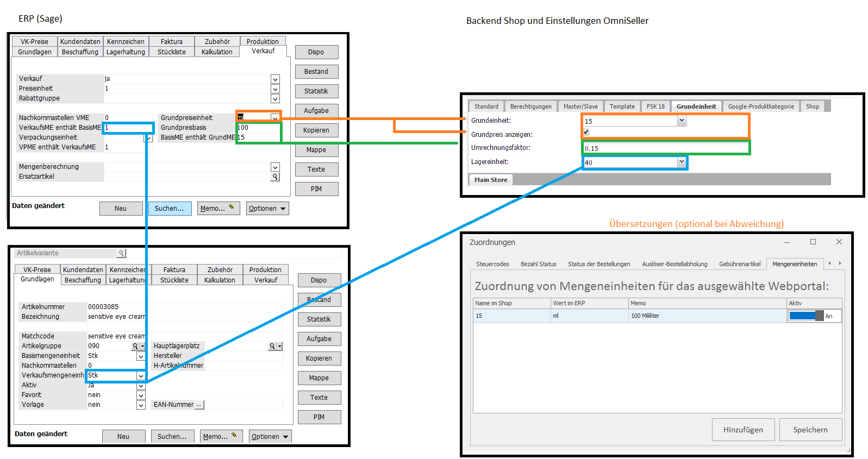Open the Mengeneinheiten tab
Image resolution: width=868 pixels, height=459 pixels.
click(x=795, y=264)
